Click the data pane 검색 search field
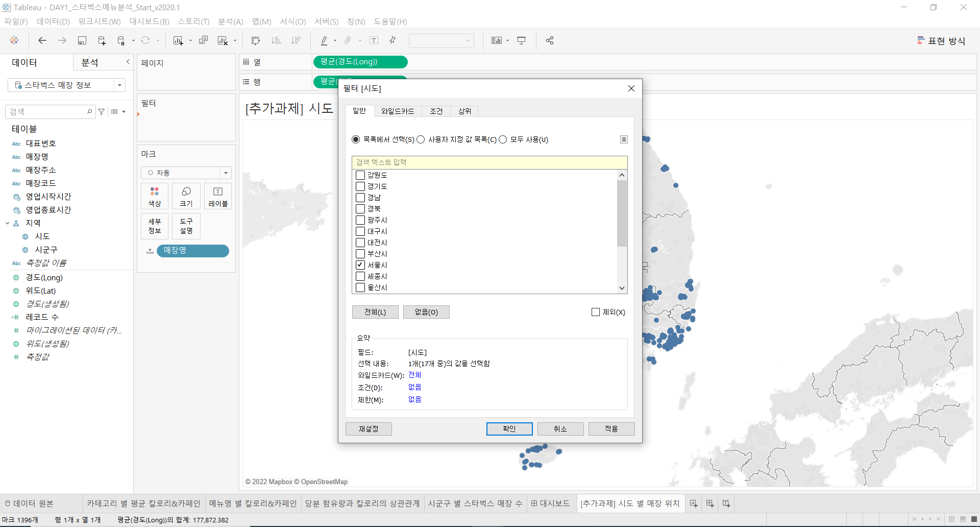 coord(50,111)
